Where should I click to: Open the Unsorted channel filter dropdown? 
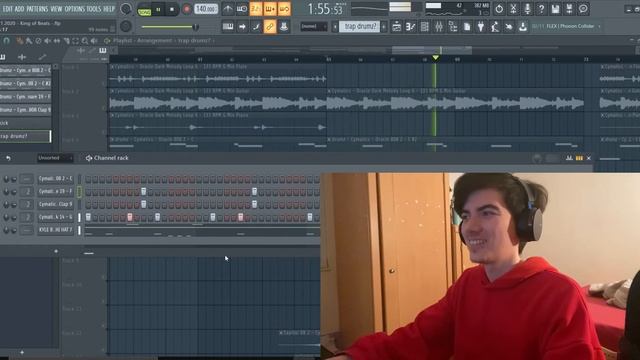[55, 158]
